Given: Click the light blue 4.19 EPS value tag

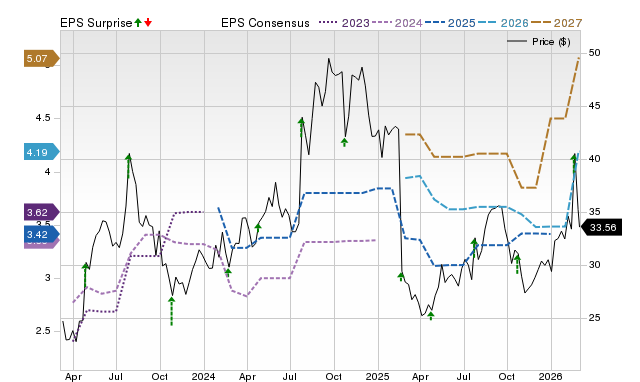Looking at the screenshot, I should [42, 152].
